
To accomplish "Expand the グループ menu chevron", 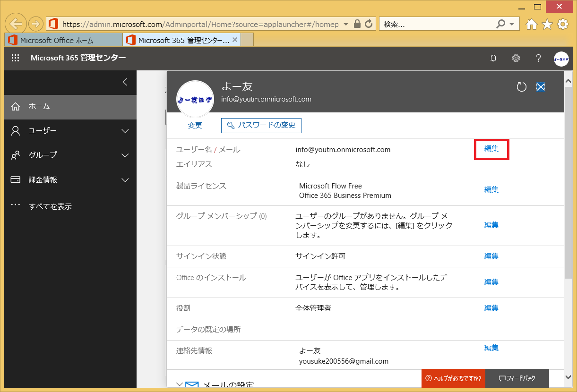I will pyautogui.click(x=125, y=155).
